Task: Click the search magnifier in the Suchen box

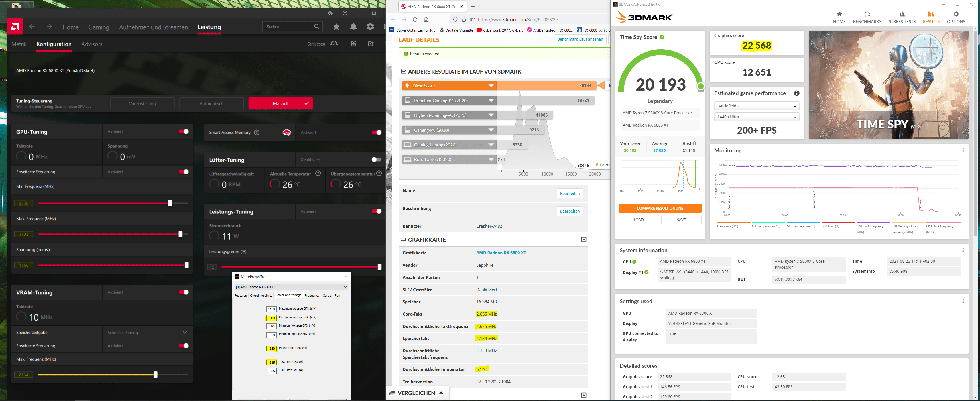Action: point(317,27)
